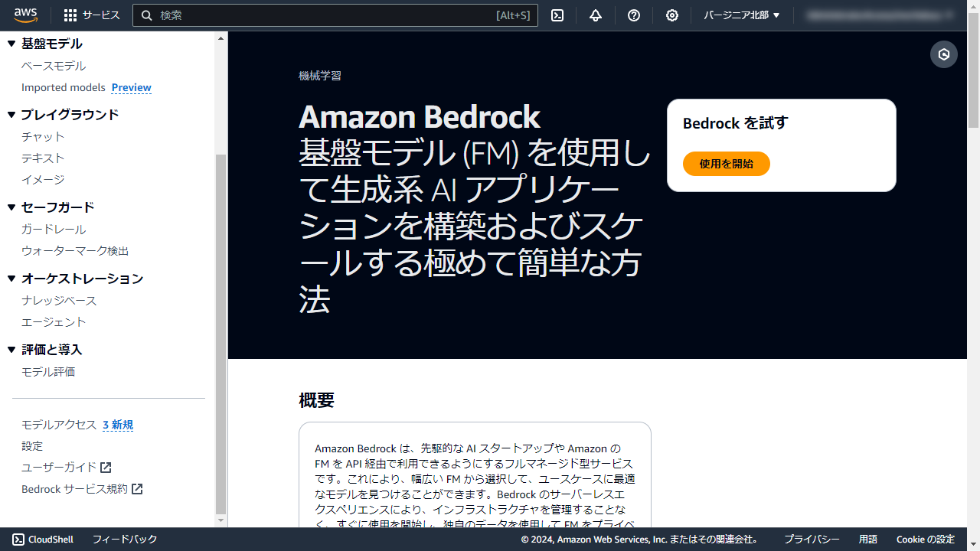Open エージェント page
Viewport: 980px width, 551px height.
[x=54, y=321]
